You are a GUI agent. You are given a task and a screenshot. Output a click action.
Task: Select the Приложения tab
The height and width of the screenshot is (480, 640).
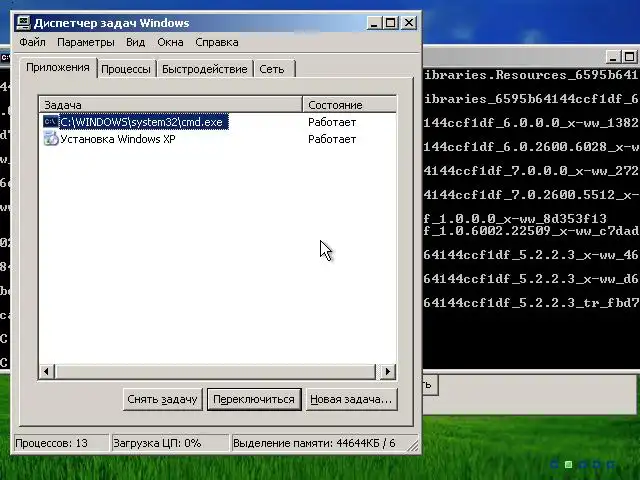(x=58, y=68)
